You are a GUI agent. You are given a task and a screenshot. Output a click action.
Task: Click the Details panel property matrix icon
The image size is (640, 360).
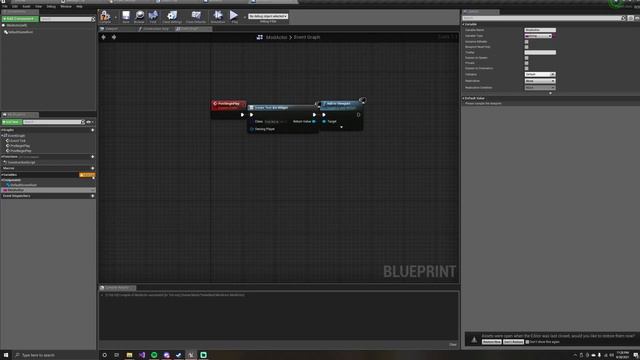click(631, 18)
